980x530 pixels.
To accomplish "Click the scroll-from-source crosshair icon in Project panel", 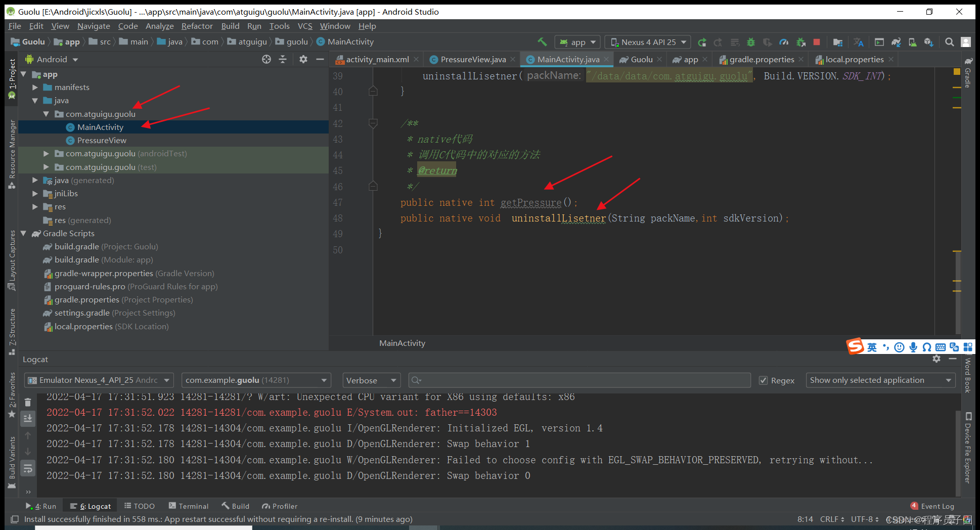I will pos(266,59).
